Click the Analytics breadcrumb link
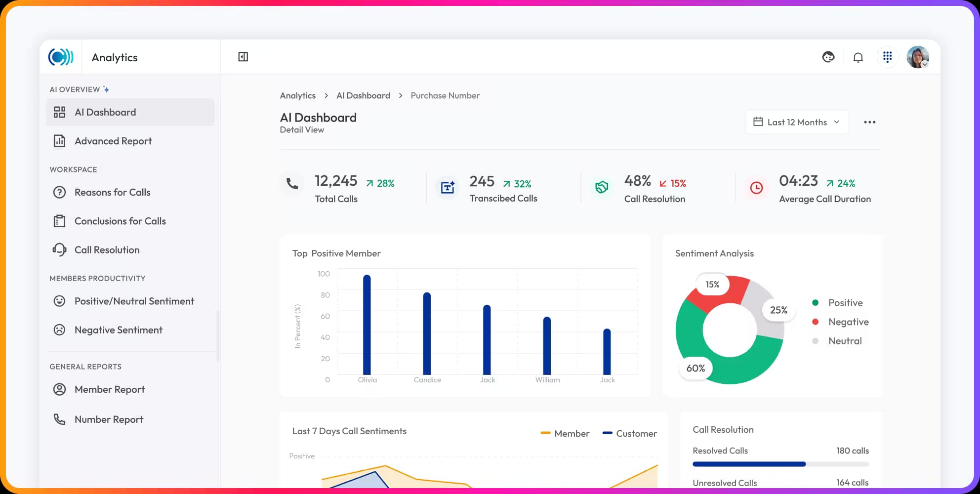Screen dimensions: 980x494 point(297,95)
